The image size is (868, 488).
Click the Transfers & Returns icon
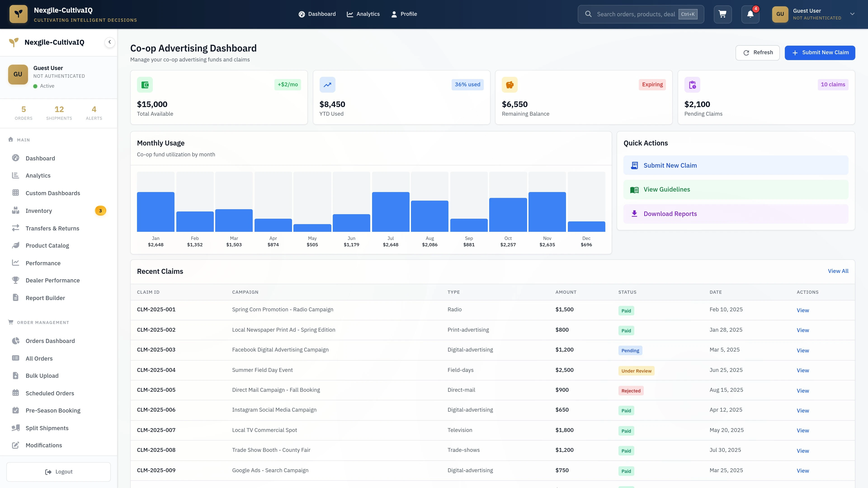tap(16, 228)
